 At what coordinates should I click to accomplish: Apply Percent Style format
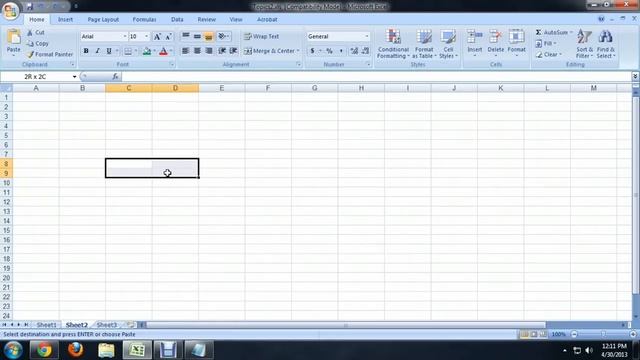coord(329,51)
